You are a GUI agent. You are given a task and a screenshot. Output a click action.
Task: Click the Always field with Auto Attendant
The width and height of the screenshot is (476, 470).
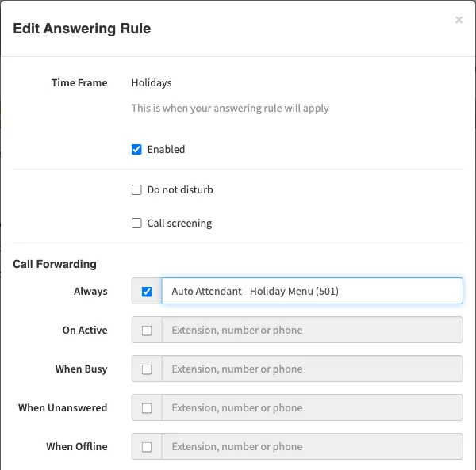point(312,291)
